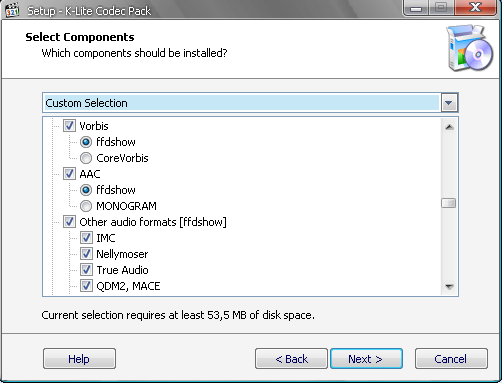Viewport: 502px width, 383px height.
Task: Select the CoreVorbis decoder option
Action: [x=86, y=158]
